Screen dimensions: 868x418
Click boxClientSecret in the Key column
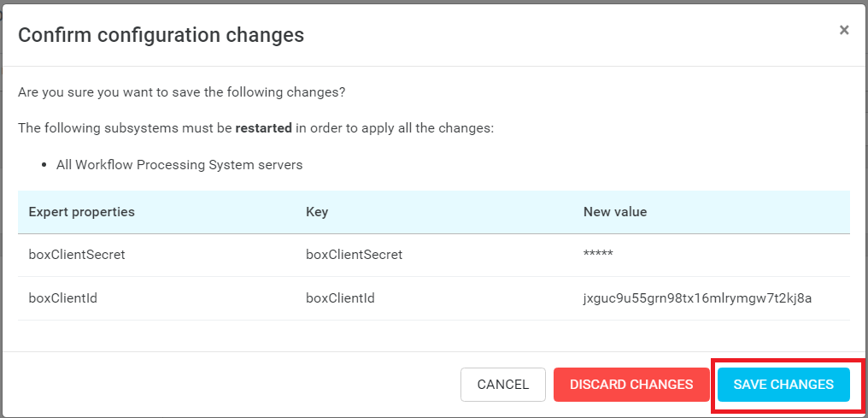coord(354,255)
